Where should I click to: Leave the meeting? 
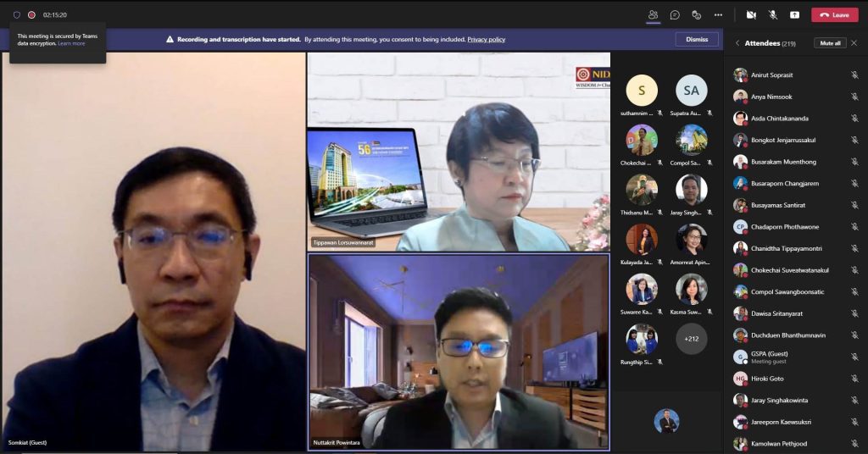pos(834,15)
